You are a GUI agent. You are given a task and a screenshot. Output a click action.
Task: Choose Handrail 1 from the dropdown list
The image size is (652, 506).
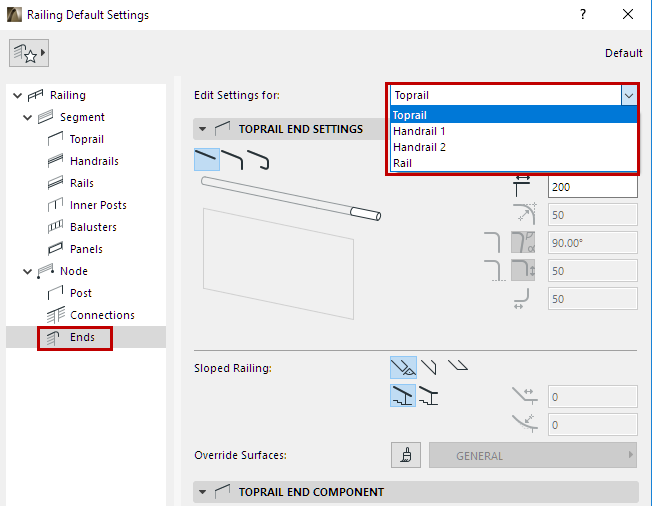(x=419, y=131)
